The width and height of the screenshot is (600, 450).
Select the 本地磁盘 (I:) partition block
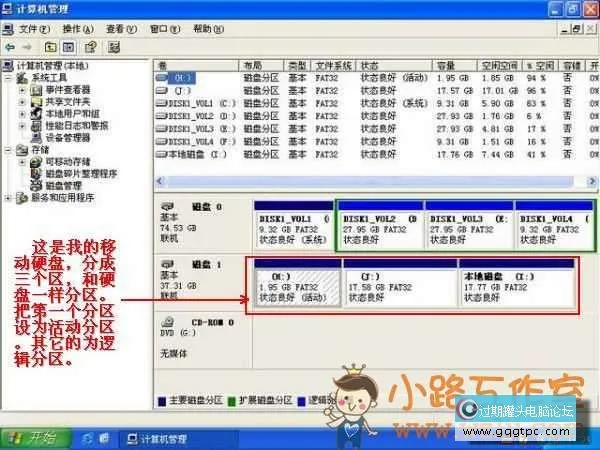(517, 283)
